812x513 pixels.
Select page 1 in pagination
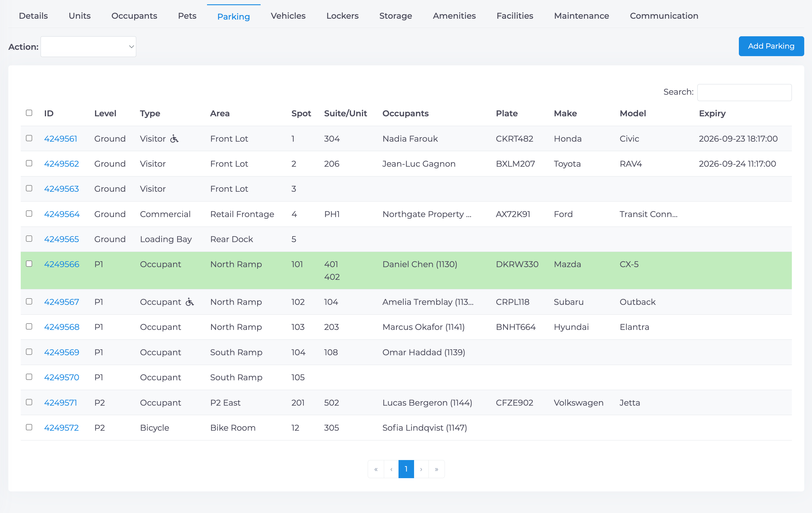[x=406, y=469]
